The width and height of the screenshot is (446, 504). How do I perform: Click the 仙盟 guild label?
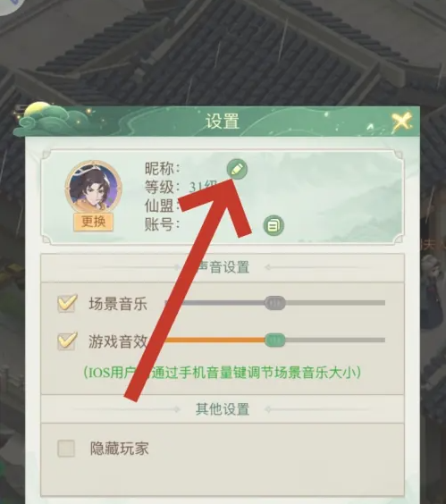163,206
